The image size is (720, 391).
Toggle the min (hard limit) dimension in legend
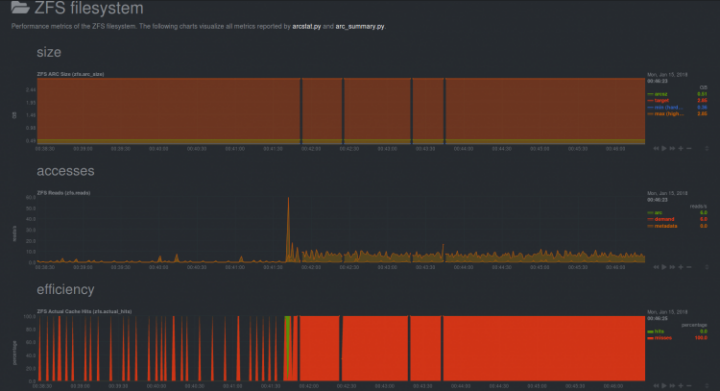[665, 107]
